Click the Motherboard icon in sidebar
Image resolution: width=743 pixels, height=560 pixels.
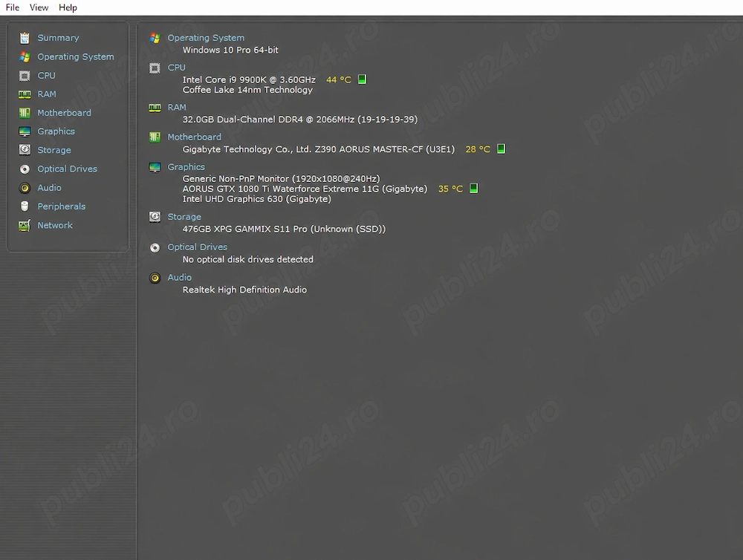(25, 113)
